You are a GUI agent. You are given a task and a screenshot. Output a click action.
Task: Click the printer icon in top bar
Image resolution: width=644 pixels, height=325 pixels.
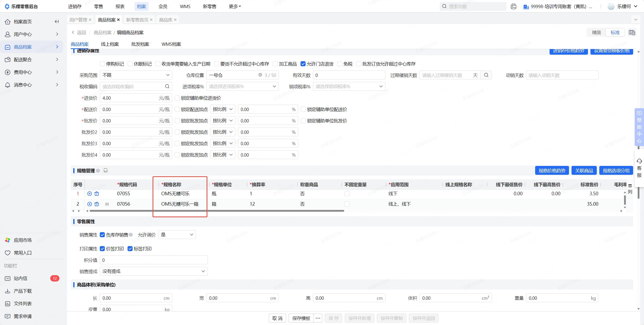pos(513,7)
